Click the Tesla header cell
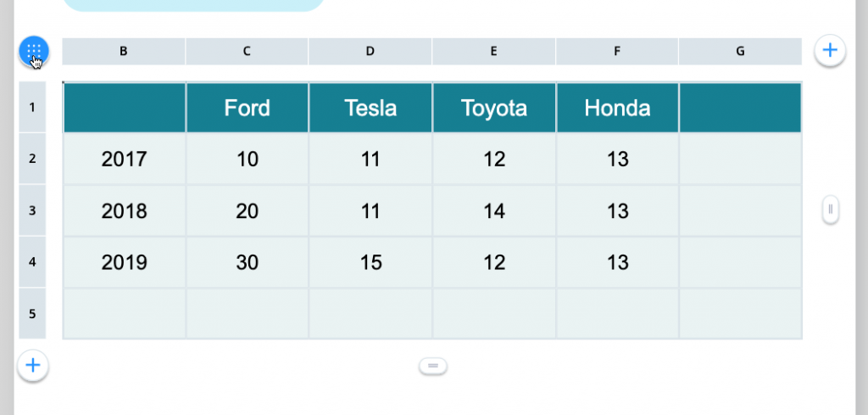The image size is (868, 415). click(370, 108)
